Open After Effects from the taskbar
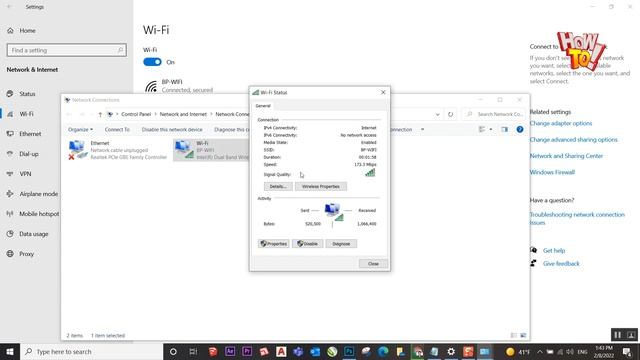640x360 pixels. coord(230,351)
